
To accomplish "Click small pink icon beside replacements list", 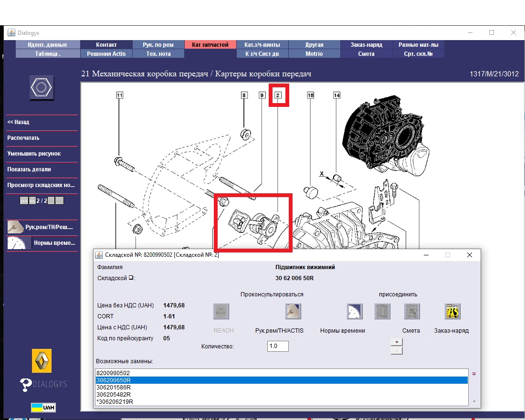I will [x=474, y=373].
